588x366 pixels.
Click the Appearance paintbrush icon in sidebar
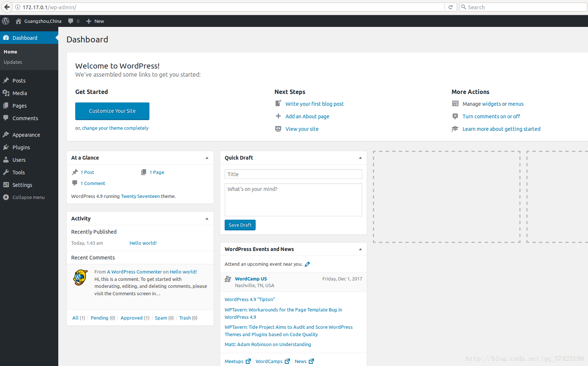coord(6,135)
